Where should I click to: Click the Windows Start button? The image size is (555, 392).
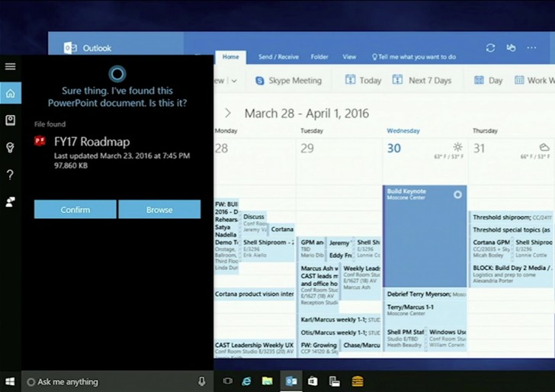point(10,381)
